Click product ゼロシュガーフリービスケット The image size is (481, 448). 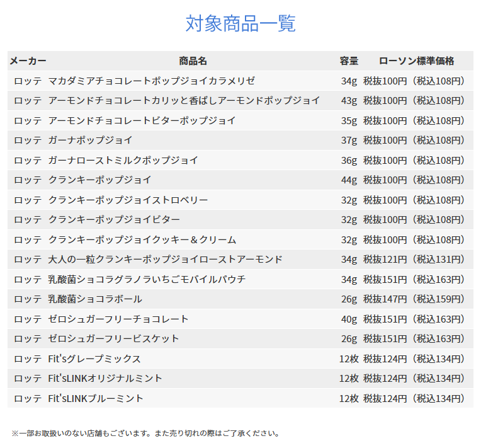click(x=113, y=338)
